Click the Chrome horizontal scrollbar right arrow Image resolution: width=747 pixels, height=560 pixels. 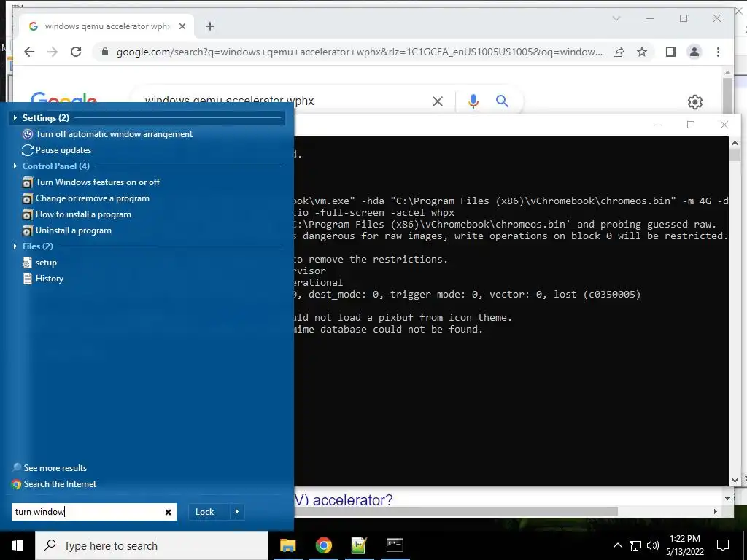coord(715,511)
